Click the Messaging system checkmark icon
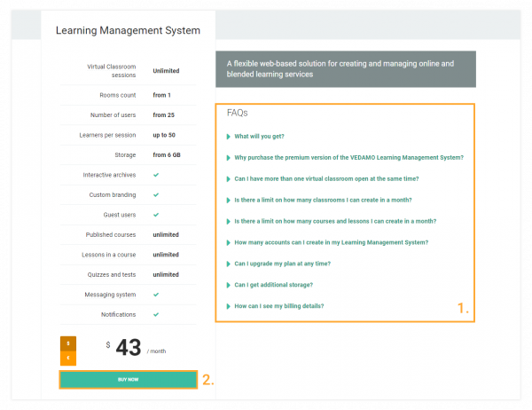532x410 pixels. pyautogui.click(x=156, y=295)
